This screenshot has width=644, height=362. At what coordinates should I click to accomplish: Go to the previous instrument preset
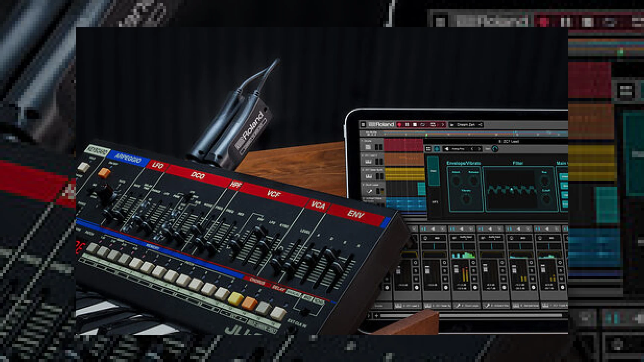(472, 148)
